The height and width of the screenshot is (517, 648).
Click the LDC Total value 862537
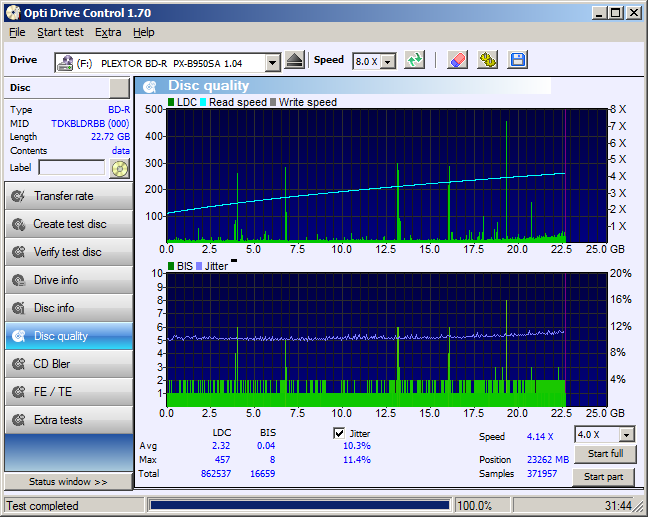coord(216,474)
